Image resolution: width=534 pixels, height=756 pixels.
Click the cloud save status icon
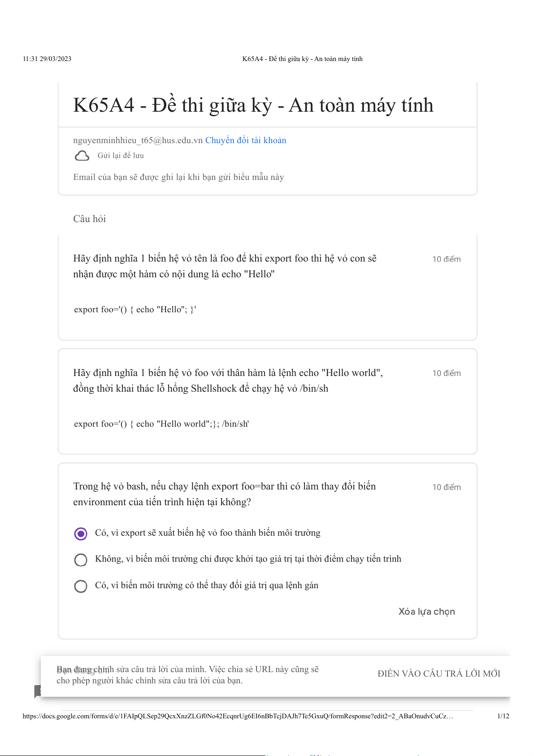82,156
